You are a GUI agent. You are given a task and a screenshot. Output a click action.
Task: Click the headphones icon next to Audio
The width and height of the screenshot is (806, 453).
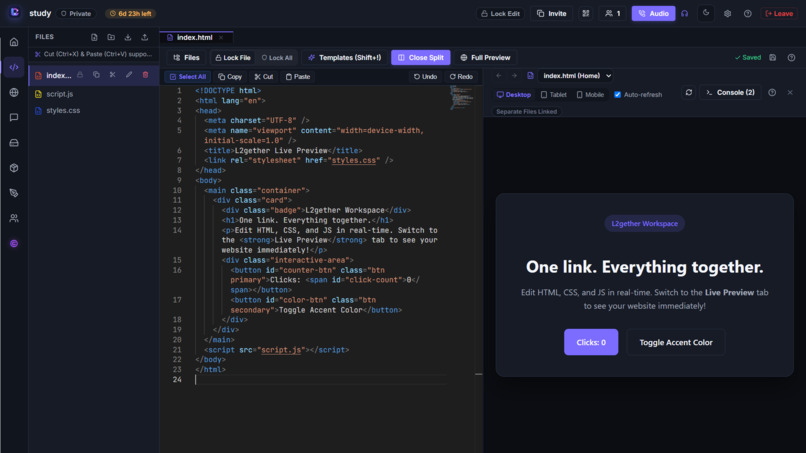pos(685,13)
